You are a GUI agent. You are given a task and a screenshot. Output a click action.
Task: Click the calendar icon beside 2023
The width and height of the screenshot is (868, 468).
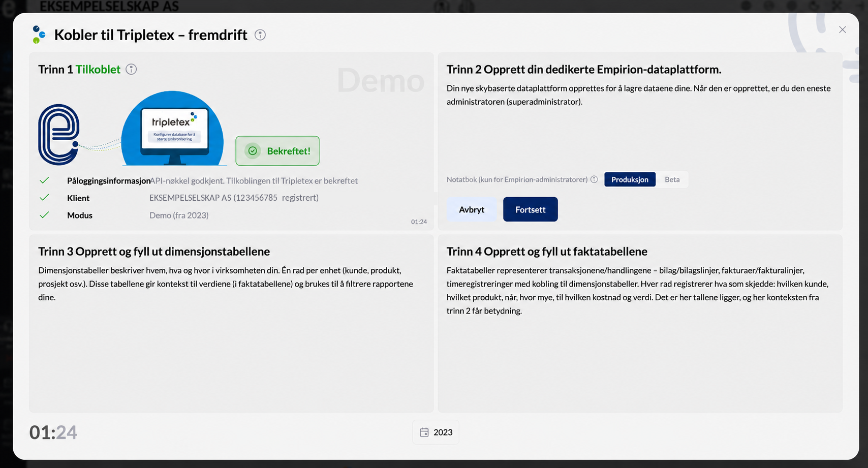coord(424,432)
